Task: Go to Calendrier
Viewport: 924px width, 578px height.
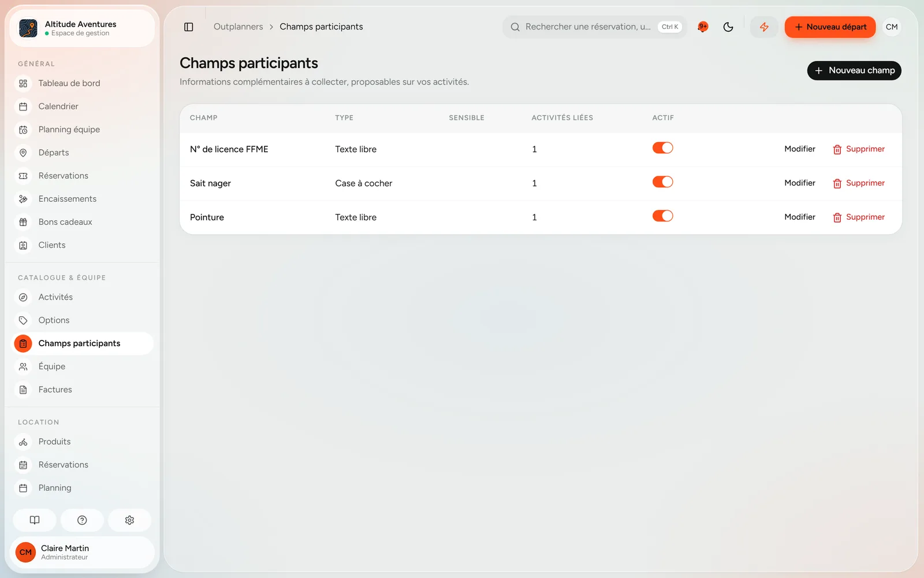Action: 83,106
